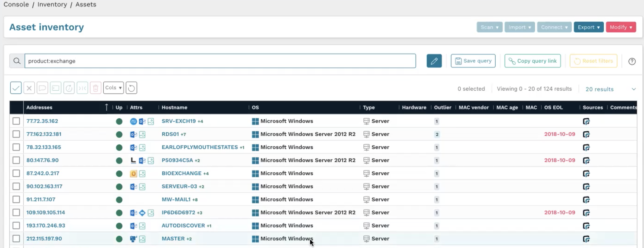Check the checkbox for asset 77.72.35.162

16,121
